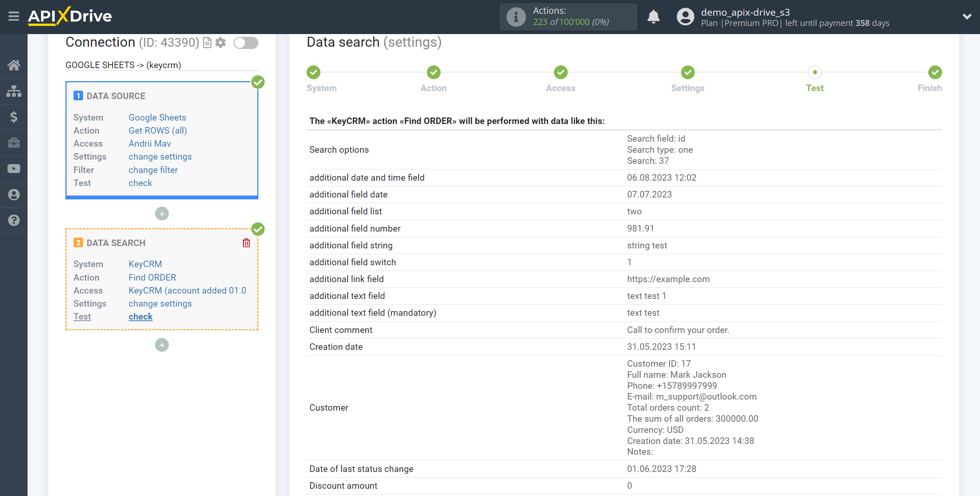
Task: Click the Andrii Mav access link
Action: coord(150,144)
